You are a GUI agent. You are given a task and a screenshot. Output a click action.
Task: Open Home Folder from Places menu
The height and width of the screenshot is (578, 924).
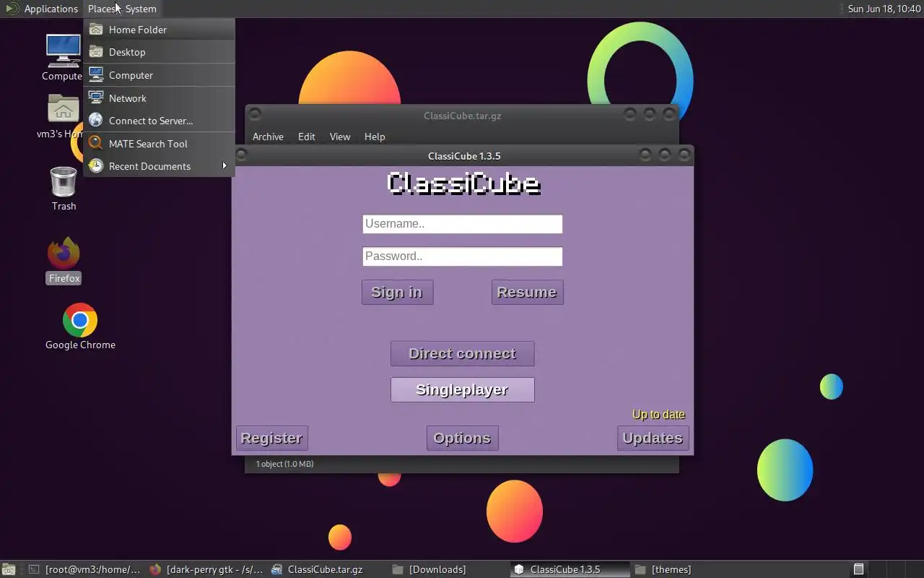point(159,30)
